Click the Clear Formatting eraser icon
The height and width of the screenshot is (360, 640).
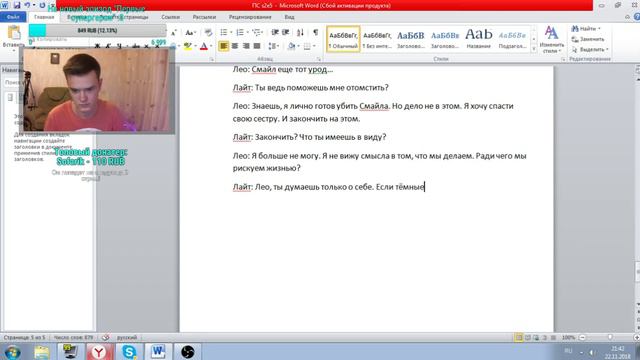click(x=208, y=32)
